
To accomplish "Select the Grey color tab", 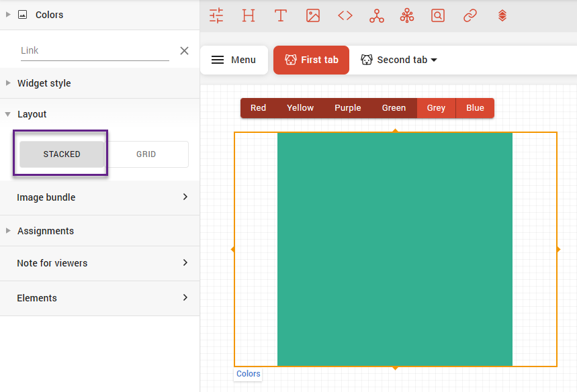I will coord(436,107).
